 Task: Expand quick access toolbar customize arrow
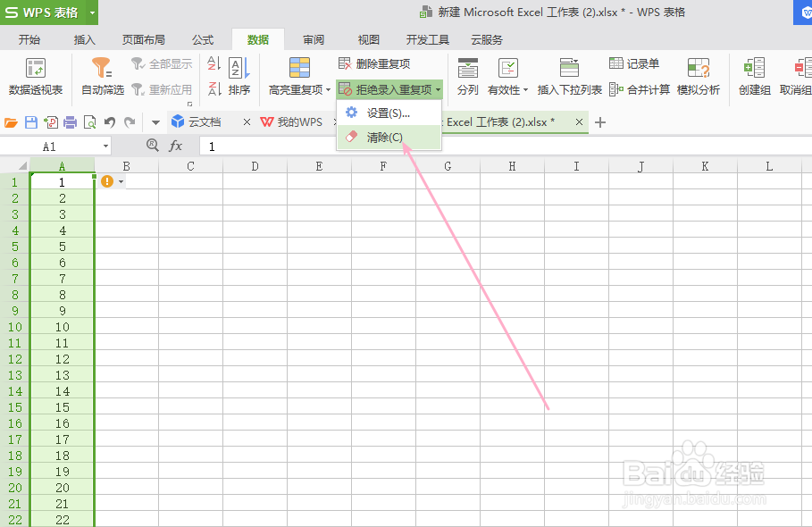click(155, 123)
